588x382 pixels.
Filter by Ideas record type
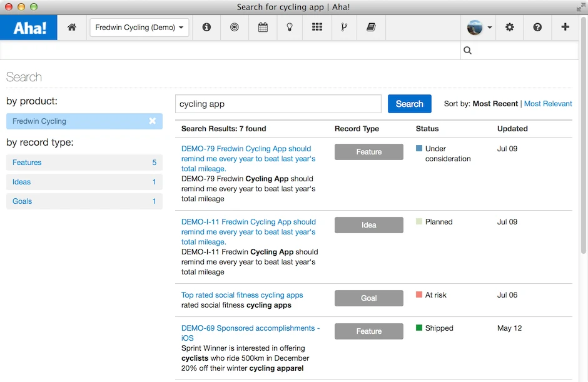(x=84, y=182)
